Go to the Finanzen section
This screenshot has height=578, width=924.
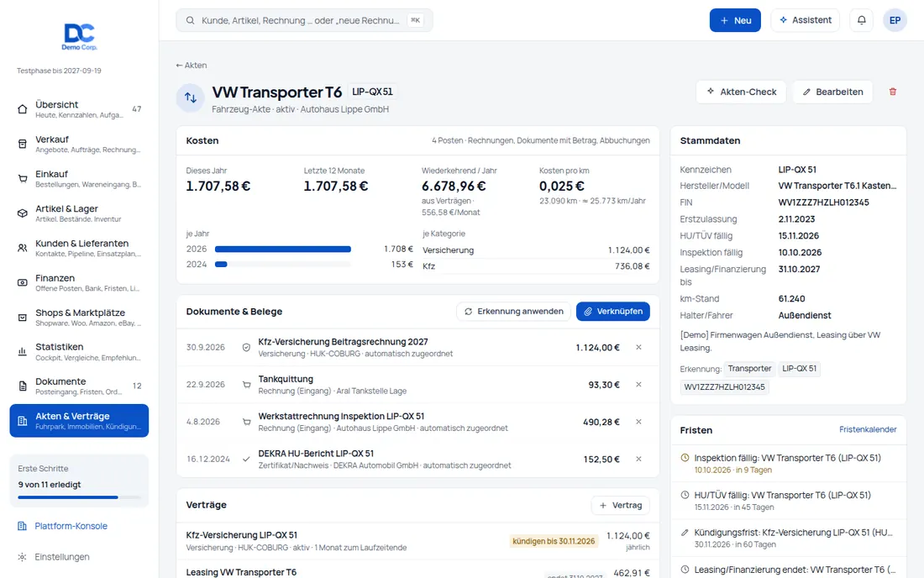[79, 283]
